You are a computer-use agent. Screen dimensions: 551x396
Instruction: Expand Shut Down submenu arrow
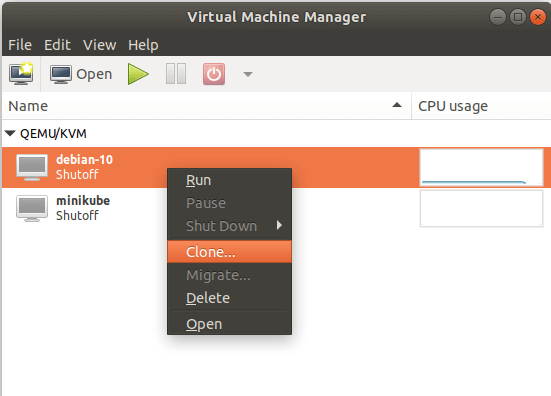[x=279, y=225]
